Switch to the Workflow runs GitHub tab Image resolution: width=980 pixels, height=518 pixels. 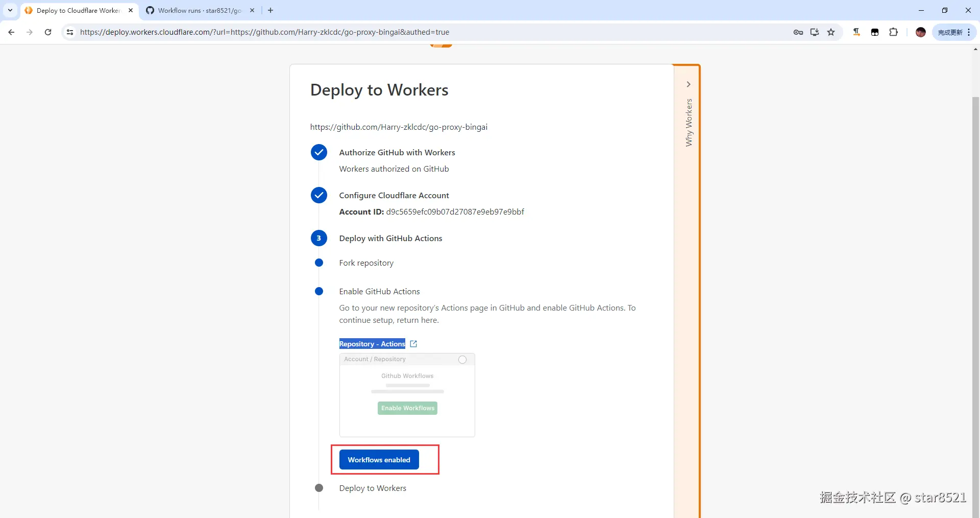coord(199,10)
